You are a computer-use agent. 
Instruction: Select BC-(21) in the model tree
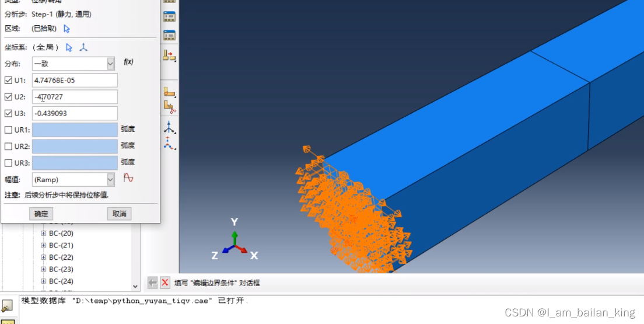point(61,245)
